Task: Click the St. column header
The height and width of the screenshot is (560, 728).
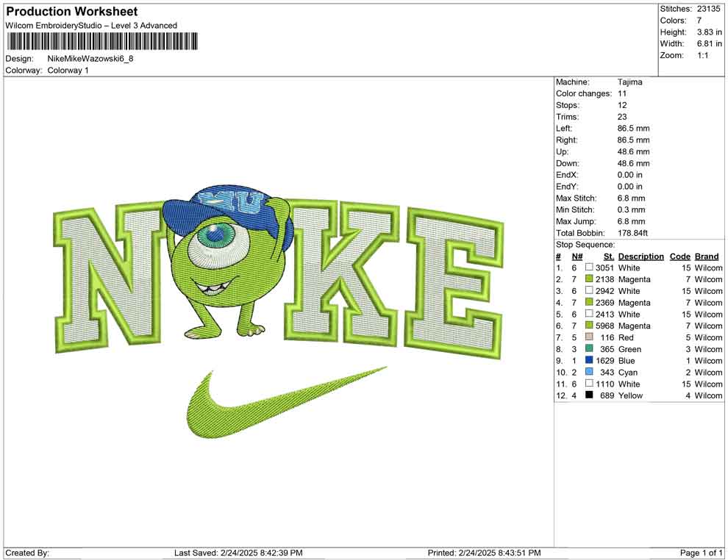Action: [609, 256]
